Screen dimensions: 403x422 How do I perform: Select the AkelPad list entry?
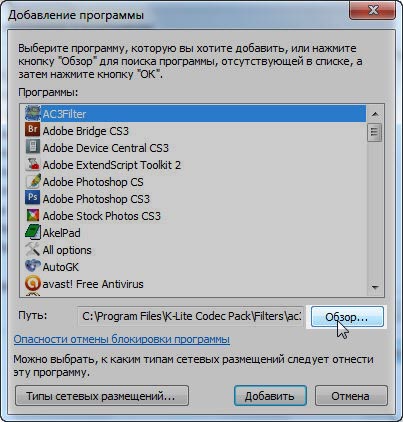pos(195,233)
